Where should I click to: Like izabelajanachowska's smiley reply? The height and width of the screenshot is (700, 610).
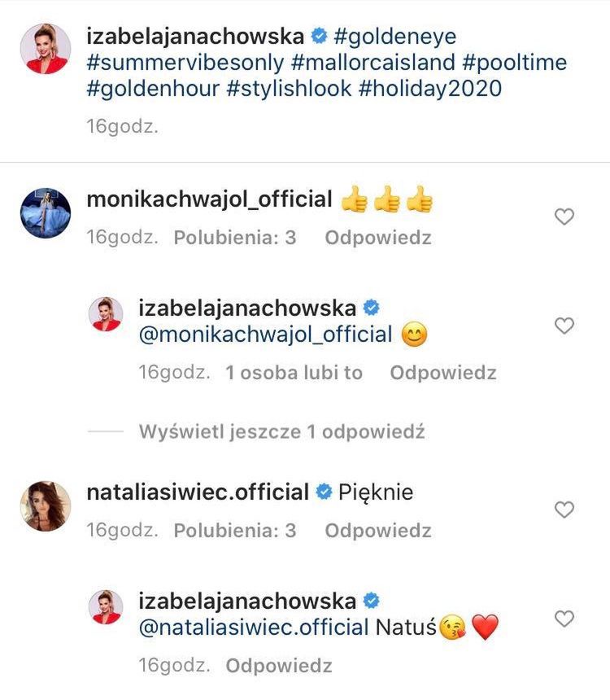(564, 326)
